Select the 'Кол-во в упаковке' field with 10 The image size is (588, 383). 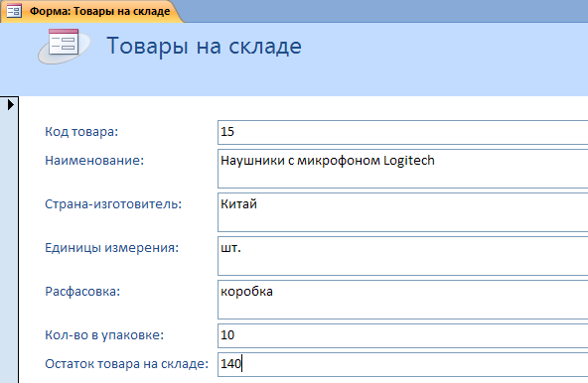[x=402, y=335]
